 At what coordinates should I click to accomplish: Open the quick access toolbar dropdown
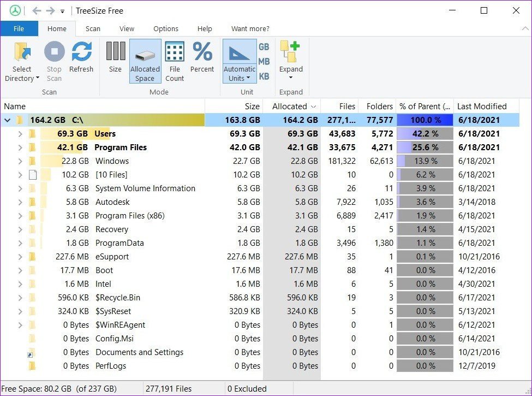click(x=62, y=11)
